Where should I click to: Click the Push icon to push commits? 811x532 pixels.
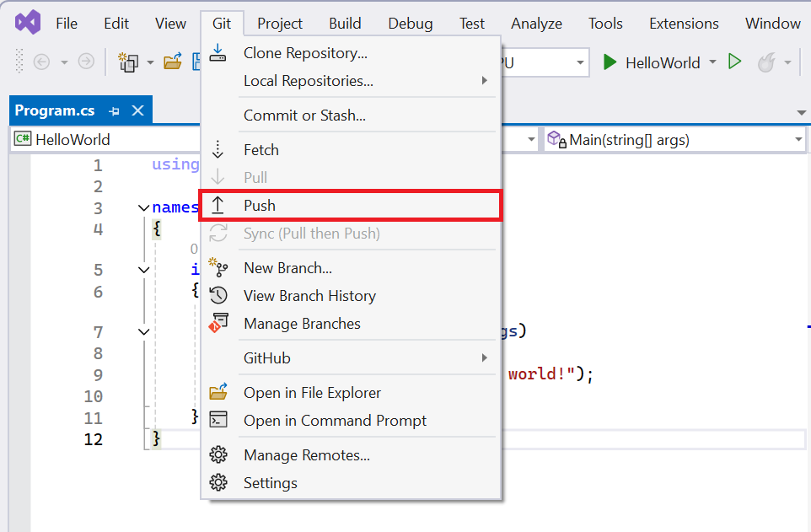click(x=218, y=205)
